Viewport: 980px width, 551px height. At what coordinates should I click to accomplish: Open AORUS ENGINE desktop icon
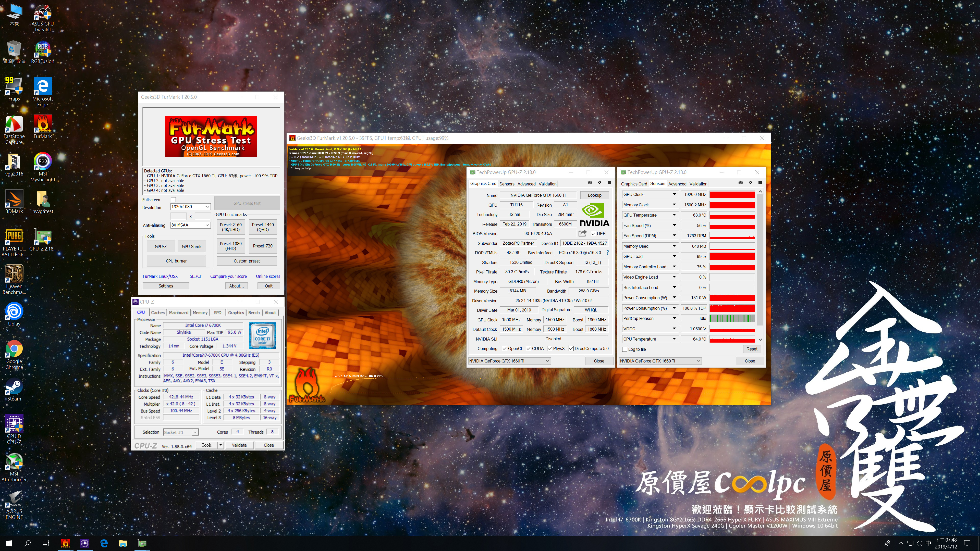(14, 505)
